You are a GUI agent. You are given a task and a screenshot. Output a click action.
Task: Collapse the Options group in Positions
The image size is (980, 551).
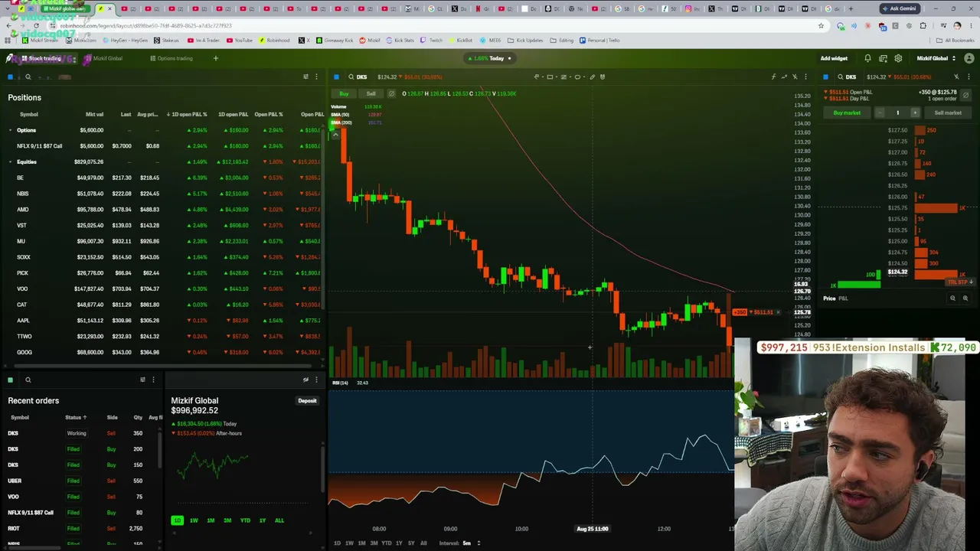pos(11,130)
